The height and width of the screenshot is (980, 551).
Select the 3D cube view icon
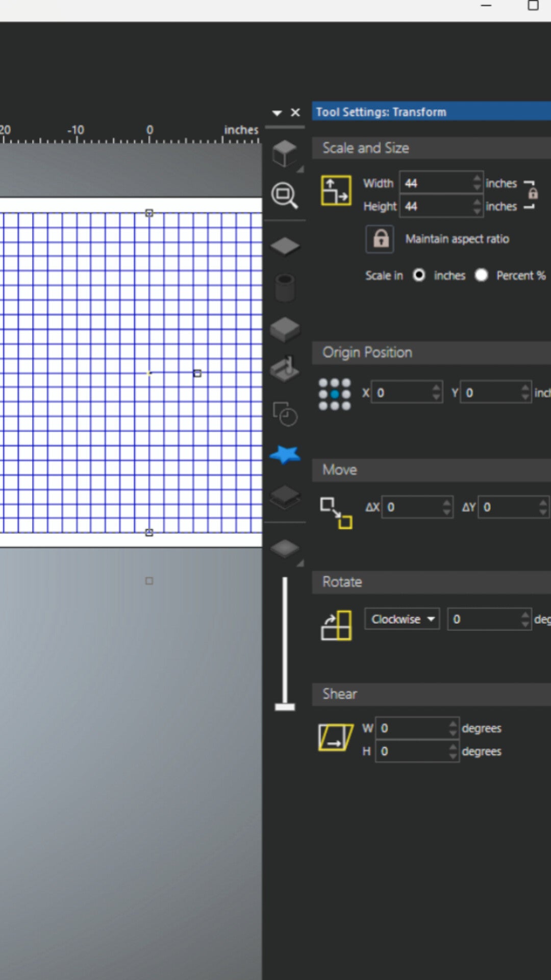click(x=285, y=153)
